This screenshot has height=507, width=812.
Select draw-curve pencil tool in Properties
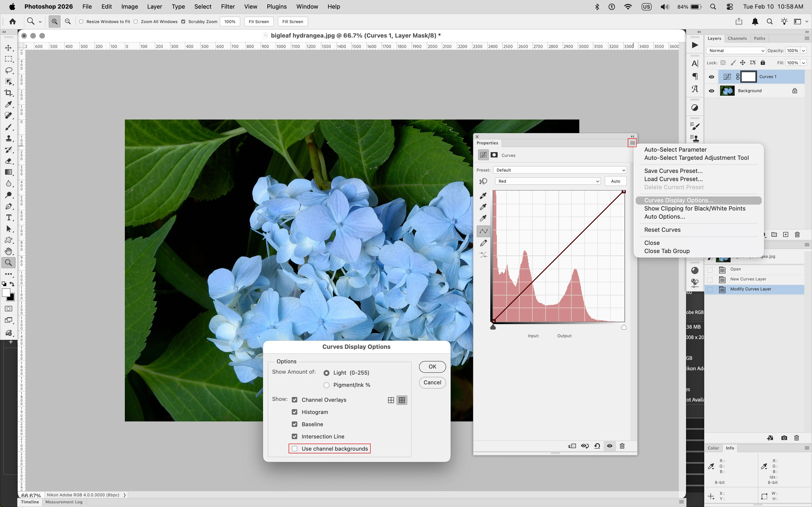(483, 243)
